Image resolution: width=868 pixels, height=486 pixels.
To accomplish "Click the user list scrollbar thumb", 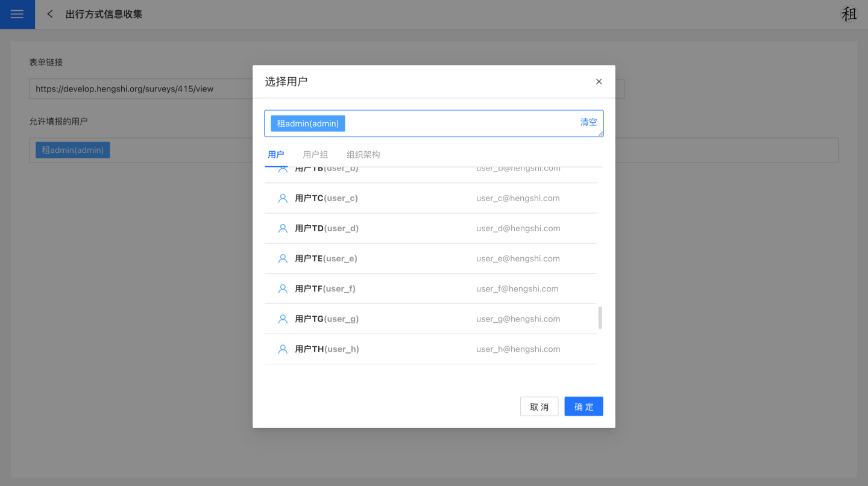I will 600,317.
